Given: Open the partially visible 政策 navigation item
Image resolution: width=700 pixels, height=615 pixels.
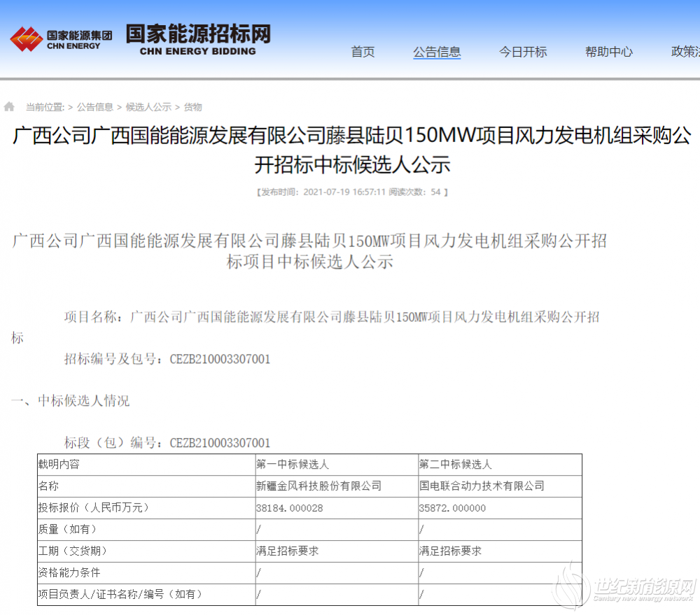Looking at the screenshot, I should click(x=685, y=52).
